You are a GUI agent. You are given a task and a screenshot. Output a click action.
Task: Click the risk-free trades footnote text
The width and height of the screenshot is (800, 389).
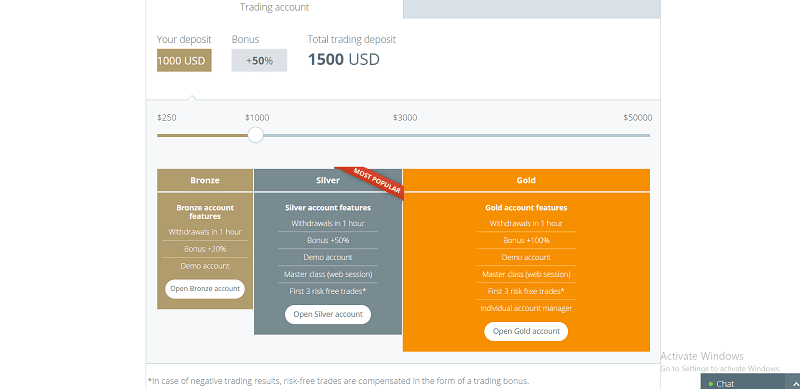pos(338,381)
